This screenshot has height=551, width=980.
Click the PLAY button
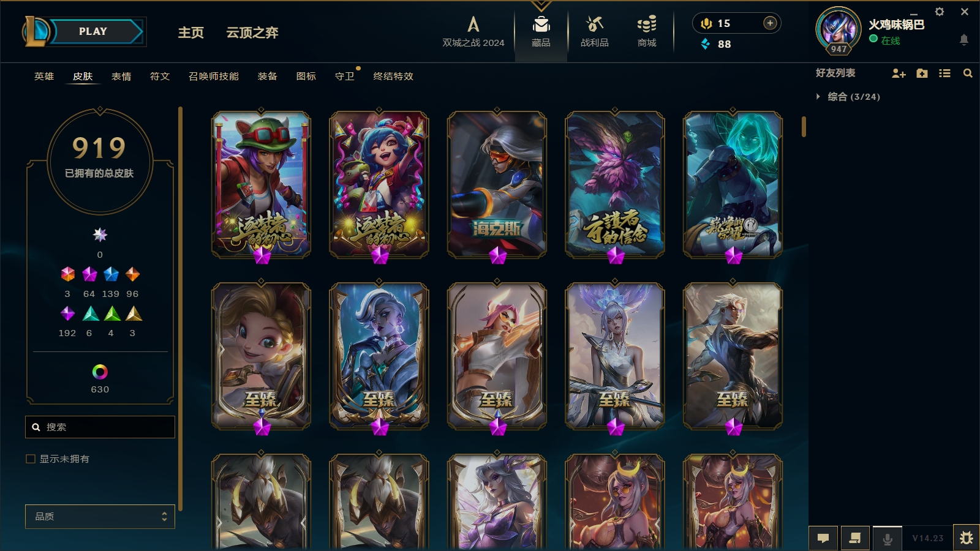point(93,31)
